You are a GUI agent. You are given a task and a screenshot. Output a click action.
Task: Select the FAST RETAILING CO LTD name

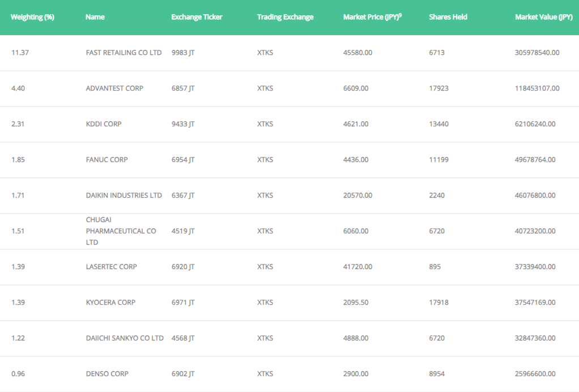(124, 53)
